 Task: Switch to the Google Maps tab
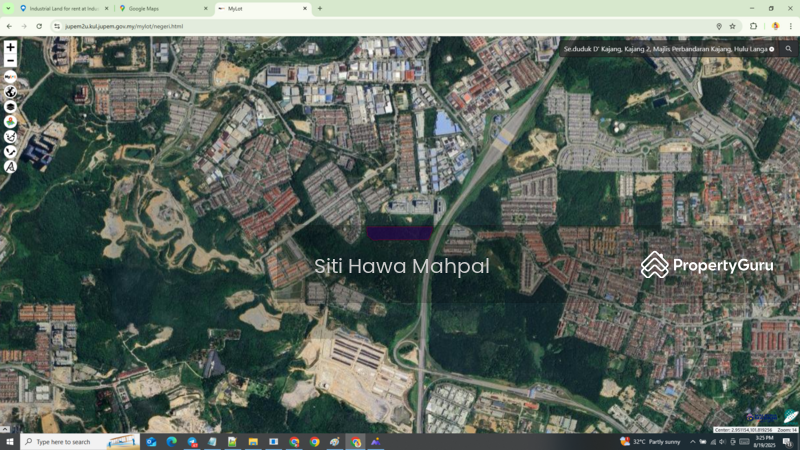click(160, 8)
